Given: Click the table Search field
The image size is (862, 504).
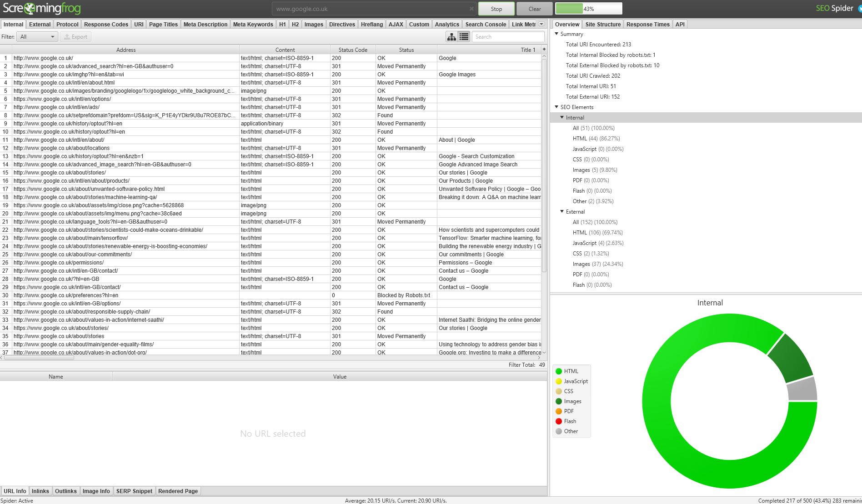Looking at the screenshot, I should [x=508, y=37].
